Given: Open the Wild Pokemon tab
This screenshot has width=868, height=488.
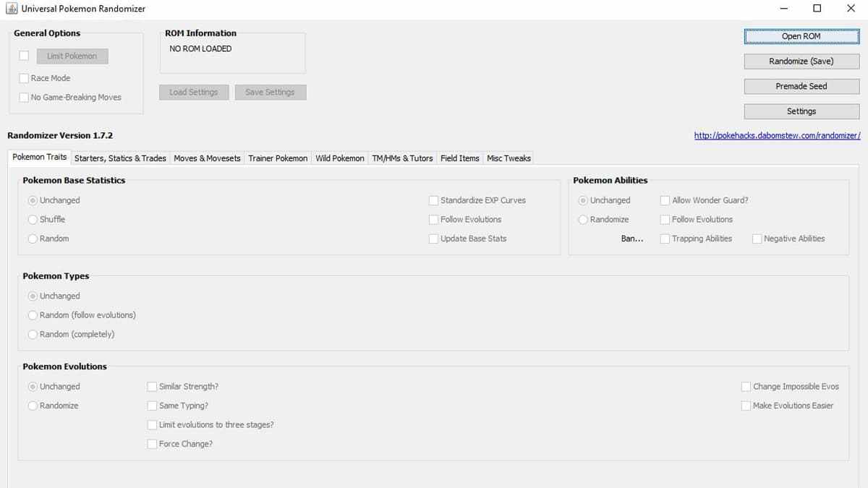Looking at the screenshot, I should [x=340, y=158].
